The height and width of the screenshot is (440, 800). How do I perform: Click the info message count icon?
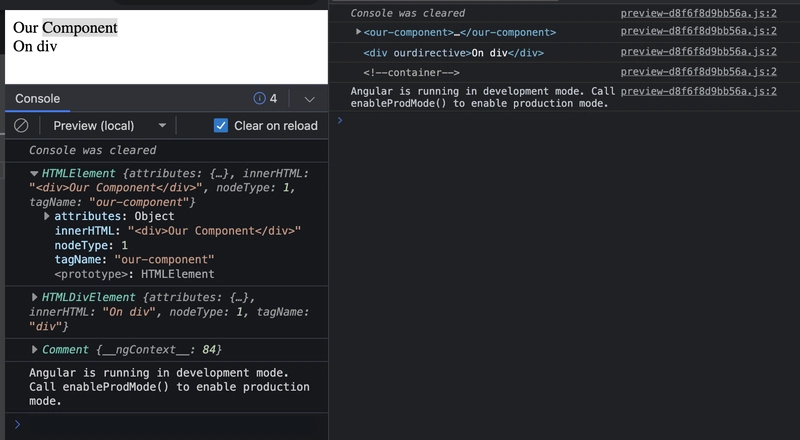click(x=260, y=98)
